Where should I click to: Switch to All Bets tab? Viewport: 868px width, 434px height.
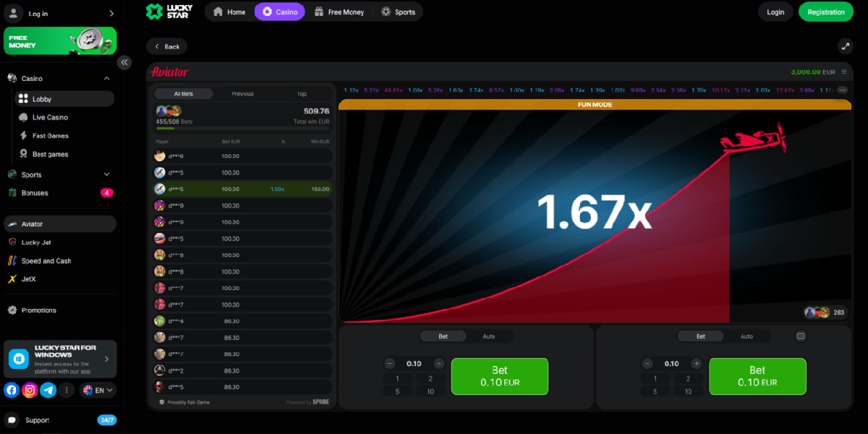click(183, 94)
